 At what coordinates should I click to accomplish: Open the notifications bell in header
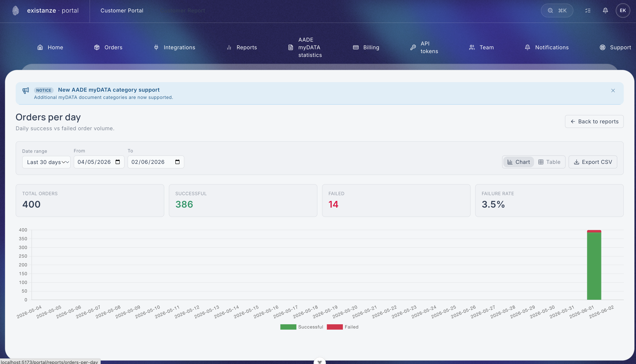pyautogui.click(x=605, y=11)
